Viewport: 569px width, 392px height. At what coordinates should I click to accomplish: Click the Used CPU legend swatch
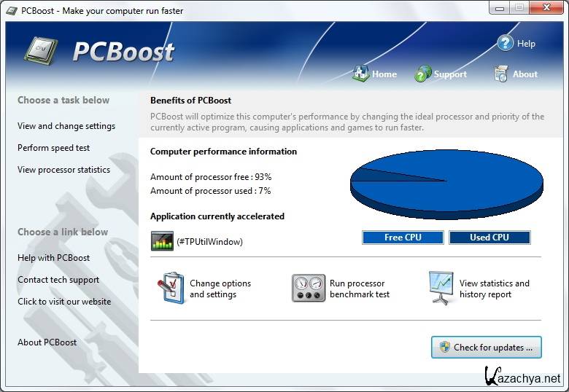(x=489, y=238)
